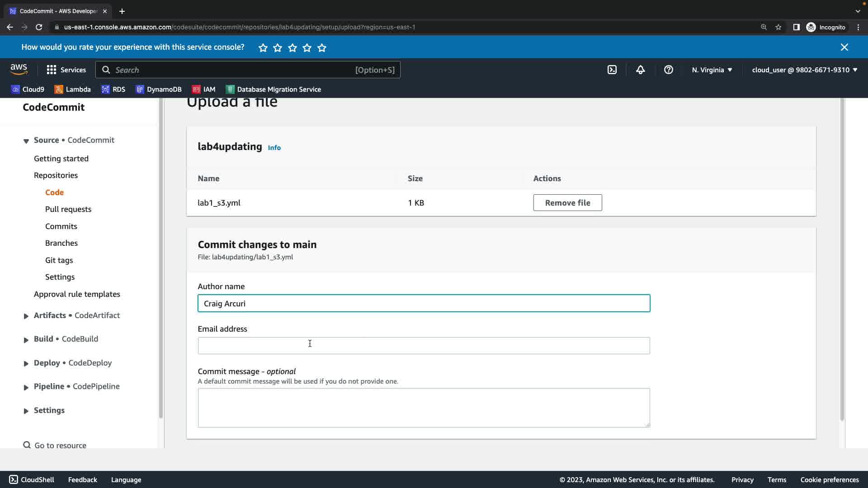Open the notifications bell icon
The image size is (868, 488).
coord(640,70)
